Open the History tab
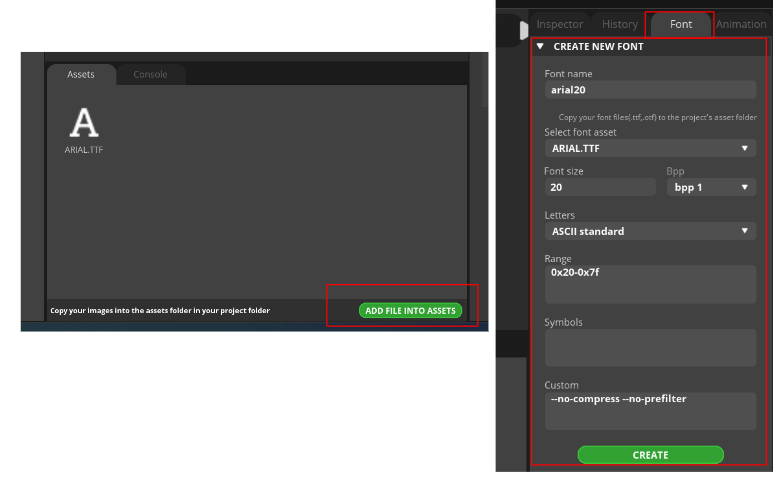The height and width of the screenshot is (481, 779). pyautogui.click(x=620, y=24)
